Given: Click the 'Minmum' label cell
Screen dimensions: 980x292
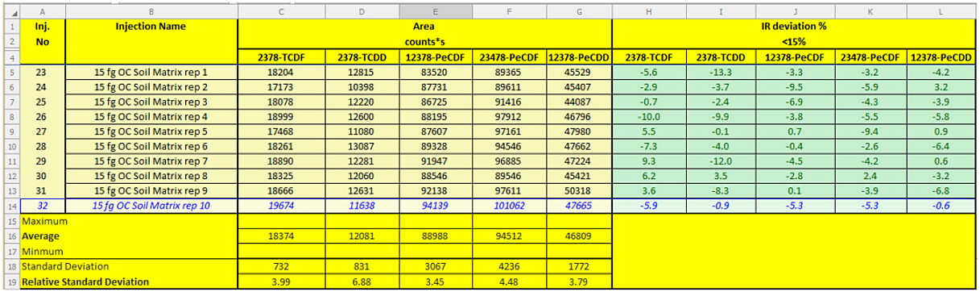Looking at the screenshot, I should coord(128,251).
